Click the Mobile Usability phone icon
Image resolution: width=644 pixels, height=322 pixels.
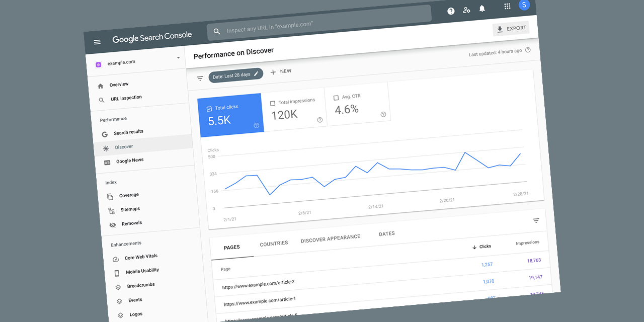point(117,273)
